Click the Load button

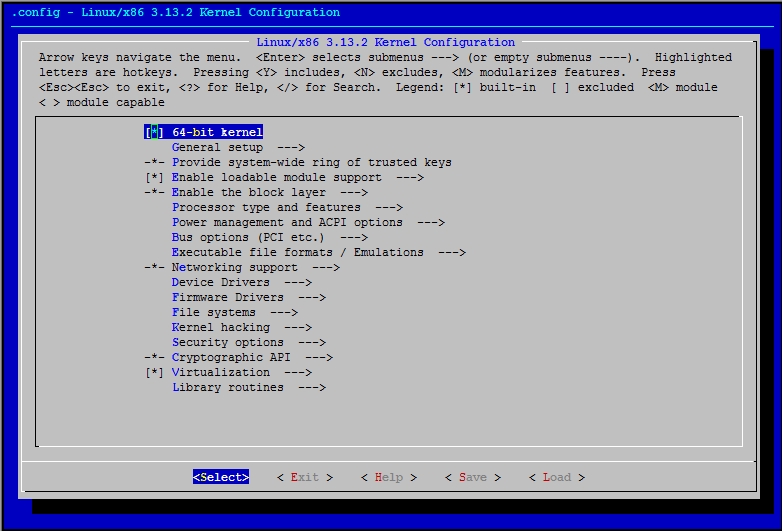click(557, 477)
